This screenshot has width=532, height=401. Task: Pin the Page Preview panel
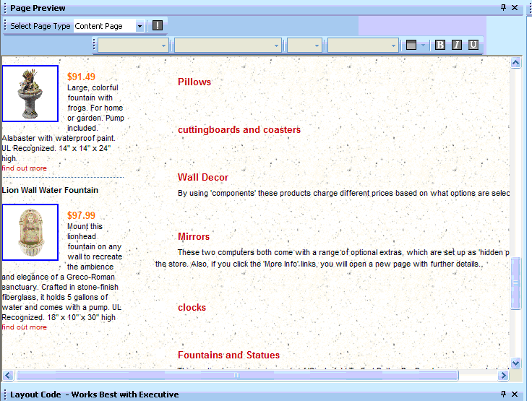point(504,8)
